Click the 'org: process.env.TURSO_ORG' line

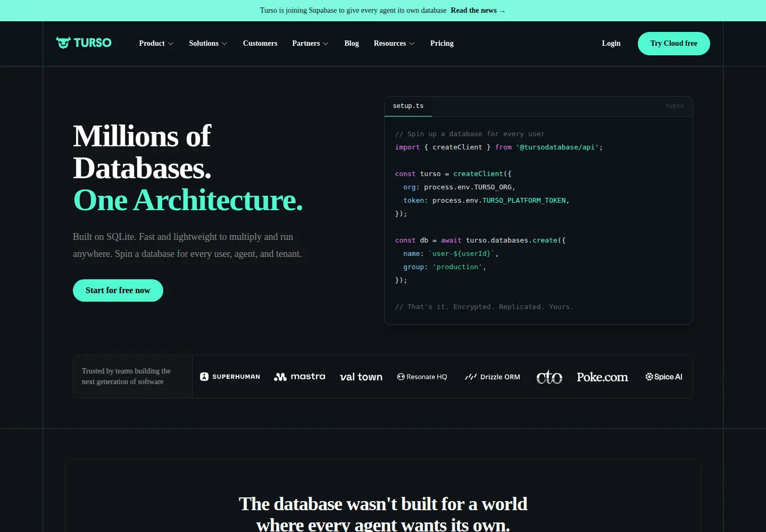point(459,187)
